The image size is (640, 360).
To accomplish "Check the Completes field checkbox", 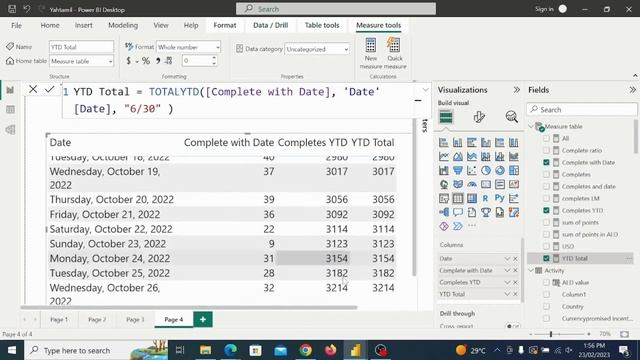I will (547, 174).
